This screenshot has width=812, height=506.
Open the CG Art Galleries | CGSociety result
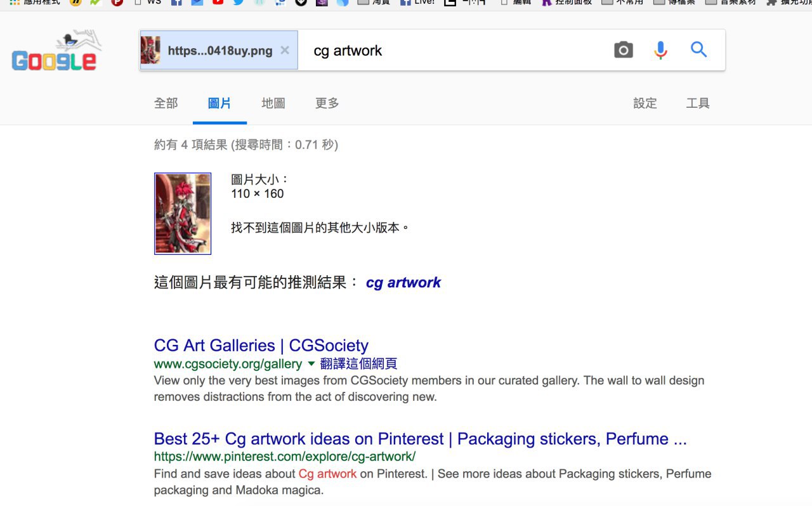(261, 346)
